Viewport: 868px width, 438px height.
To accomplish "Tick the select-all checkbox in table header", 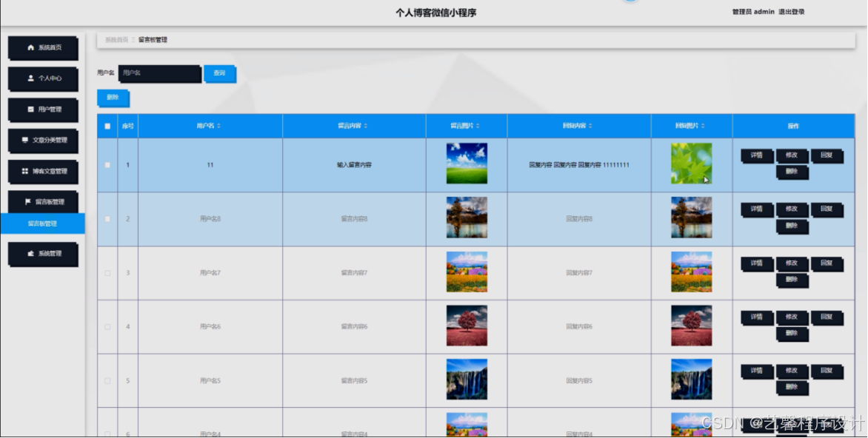I will click(x=107, y=126).
